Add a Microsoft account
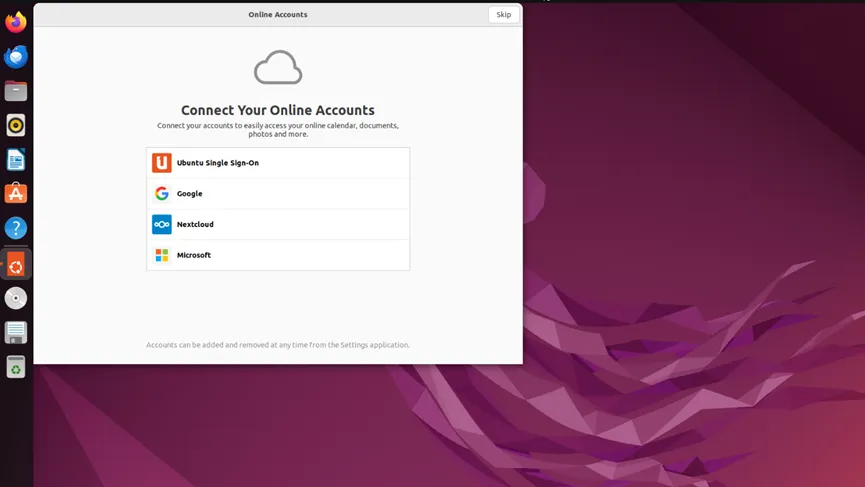The width and height of the screenshot is (865, 487). point(278,255)
